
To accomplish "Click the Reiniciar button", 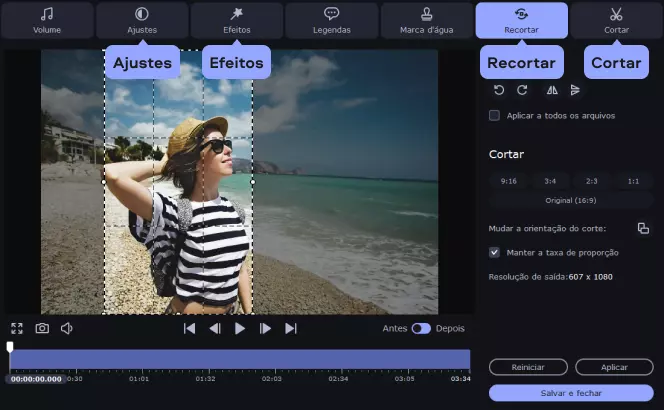I will [528, 367].
